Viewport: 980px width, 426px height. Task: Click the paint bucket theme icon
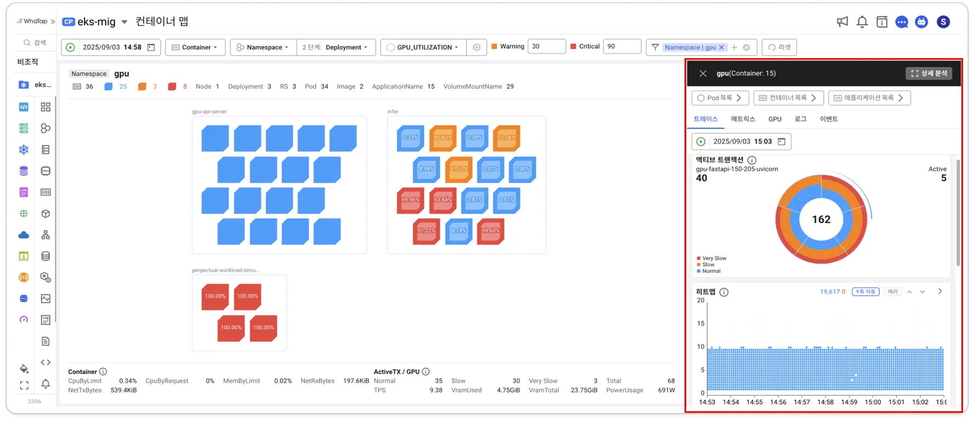pyautogui.click(x=24, y=368)
